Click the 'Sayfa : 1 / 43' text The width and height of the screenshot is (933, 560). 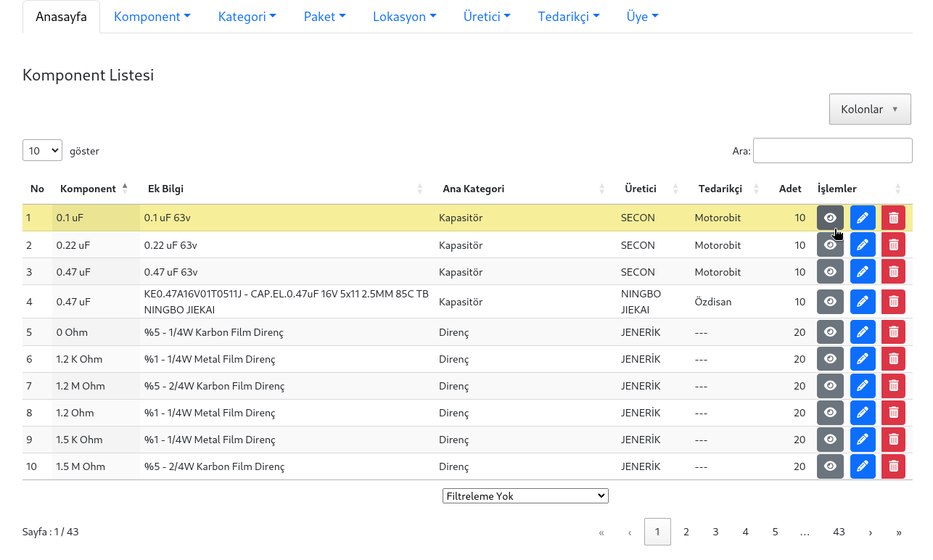pyautogui.click(x=51, y=532)
